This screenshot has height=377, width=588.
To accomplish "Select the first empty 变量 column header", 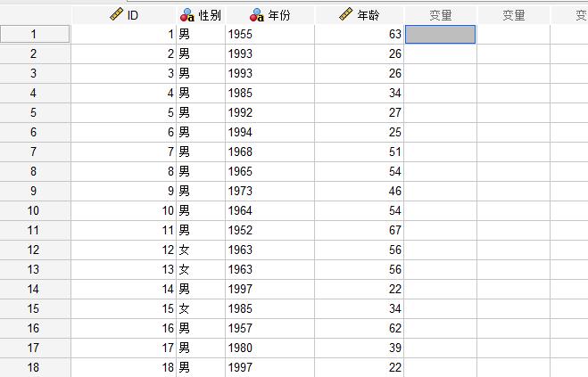I will [x=440, y=15].
